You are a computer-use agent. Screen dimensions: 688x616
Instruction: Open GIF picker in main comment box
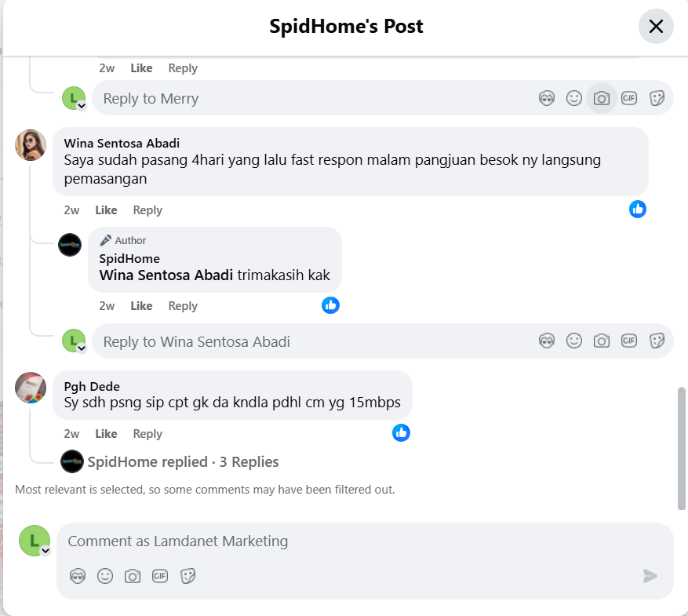pos(160,576)
